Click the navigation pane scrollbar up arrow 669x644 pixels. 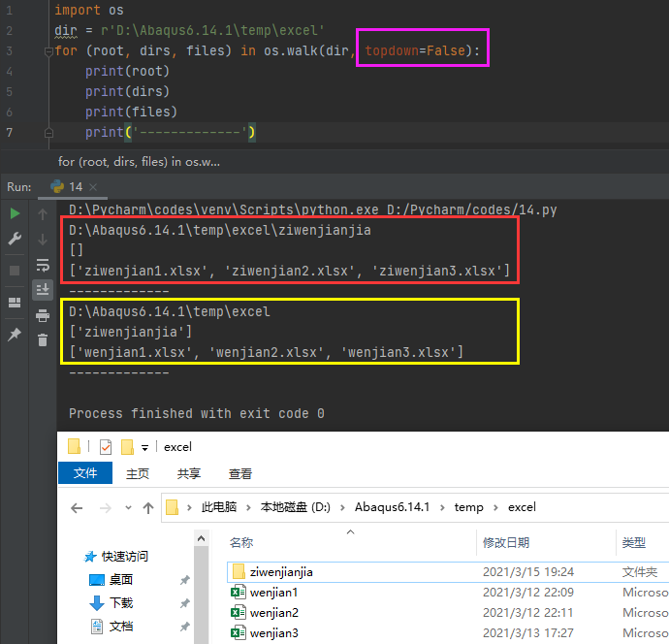[x=201, y=538]
